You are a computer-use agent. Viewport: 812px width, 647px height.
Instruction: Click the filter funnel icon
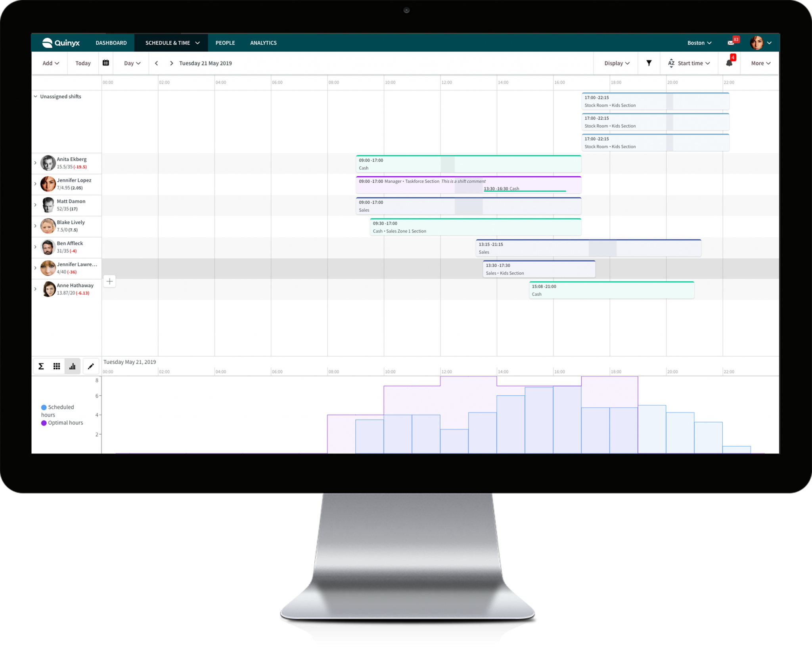click(649, 63)
